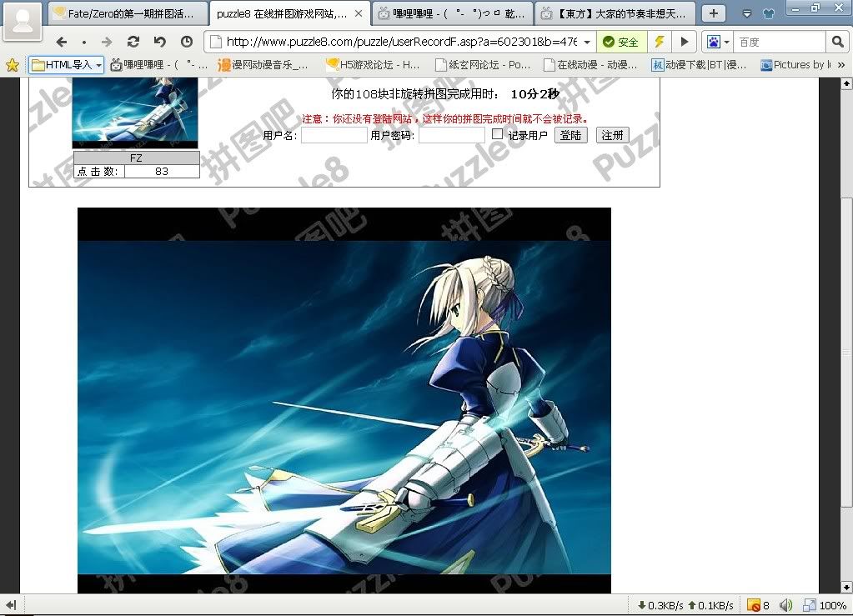The width and height of the screenshot is (853, 616).
Task: Click the lightning speed mode icon
Action: click(660, 42)
